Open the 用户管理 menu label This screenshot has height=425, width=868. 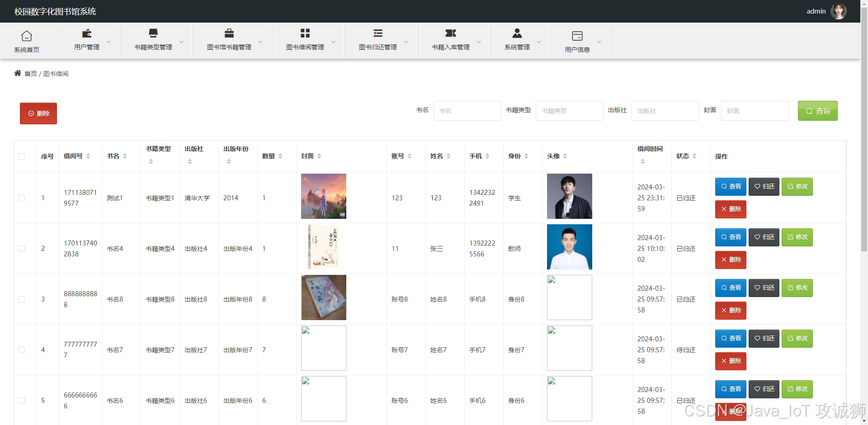pyautogui.click(x=87, y=47)
